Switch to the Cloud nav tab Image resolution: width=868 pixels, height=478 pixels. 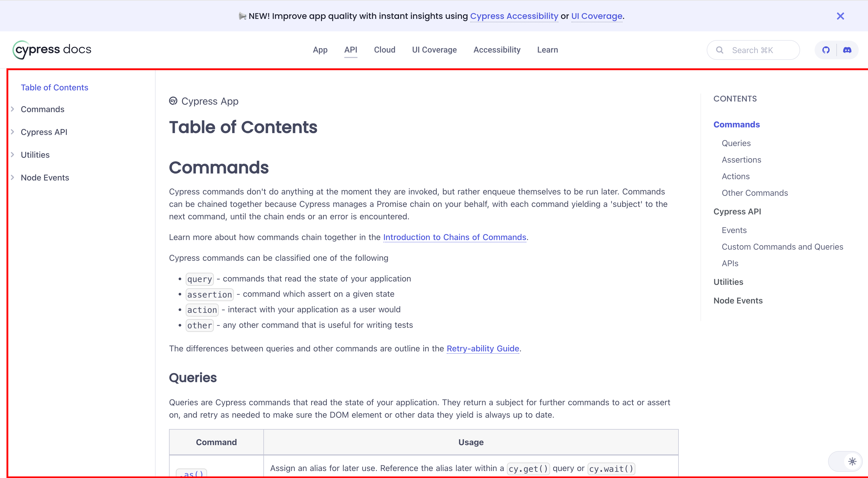tap(384, 50)
